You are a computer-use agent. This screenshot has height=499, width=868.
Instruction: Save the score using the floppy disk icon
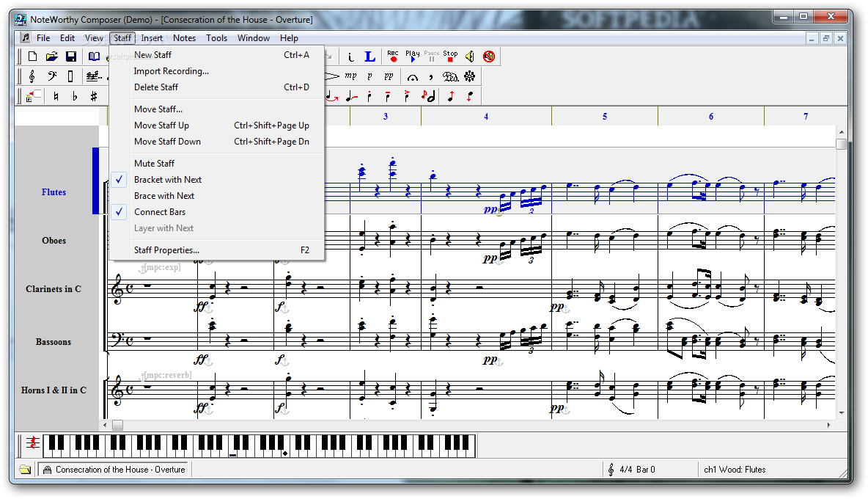[x=71, y=57]
